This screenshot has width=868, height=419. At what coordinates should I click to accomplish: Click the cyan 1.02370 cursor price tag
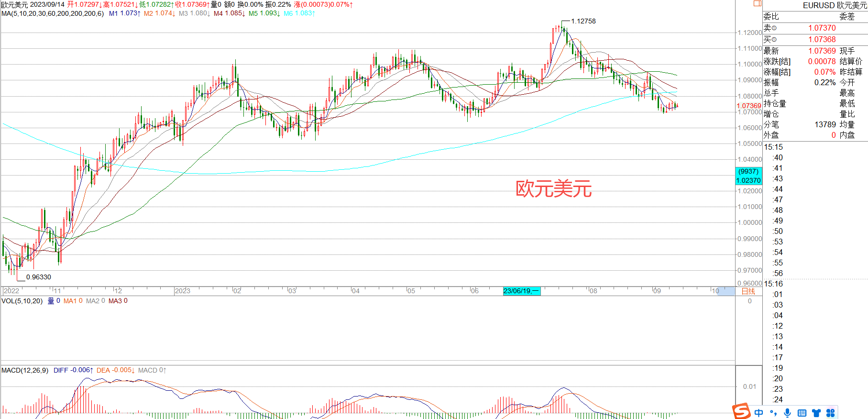pos(748,180)
